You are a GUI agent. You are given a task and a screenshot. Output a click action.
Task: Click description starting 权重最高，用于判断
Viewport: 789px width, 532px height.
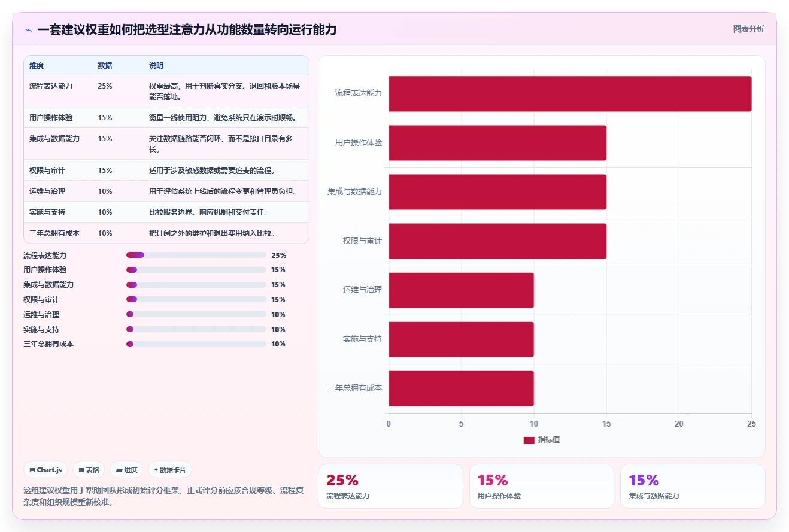click(224, 91)
